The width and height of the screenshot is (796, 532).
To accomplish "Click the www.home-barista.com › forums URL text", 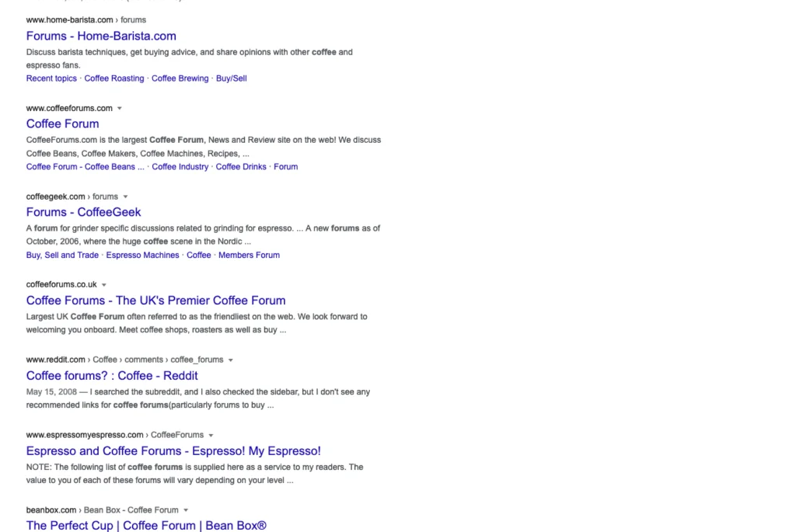I will (x=86, y=19).
